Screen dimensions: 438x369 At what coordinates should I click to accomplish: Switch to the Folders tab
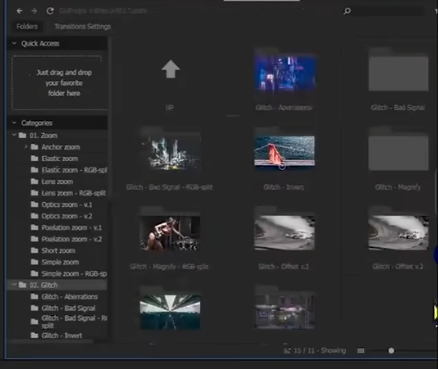coord(27,26)
